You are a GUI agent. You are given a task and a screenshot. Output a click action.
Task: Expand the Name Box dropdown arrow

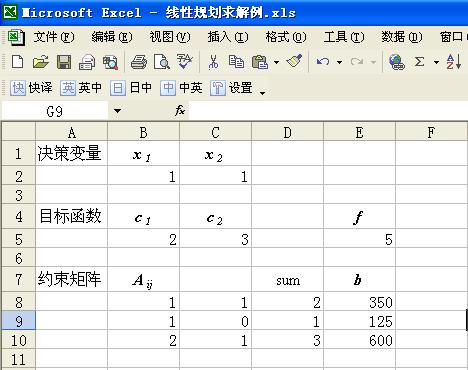coord(117,111)
